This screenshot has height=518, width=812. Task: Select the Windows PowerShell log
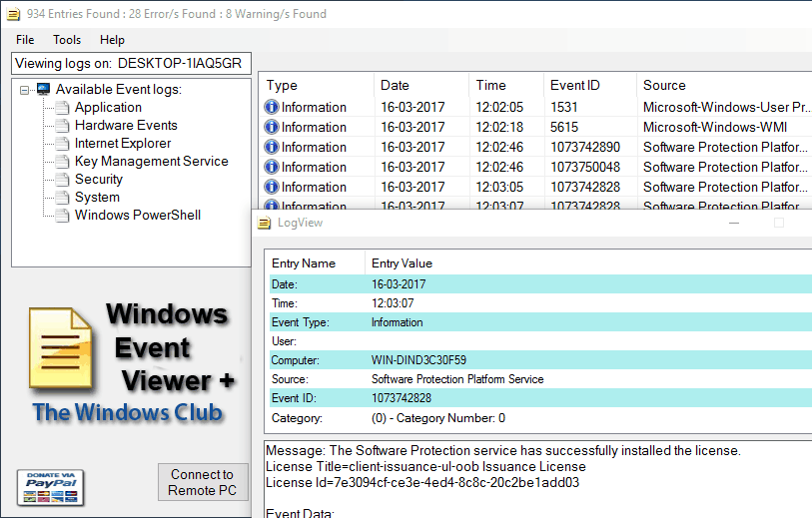click(138, 216)
